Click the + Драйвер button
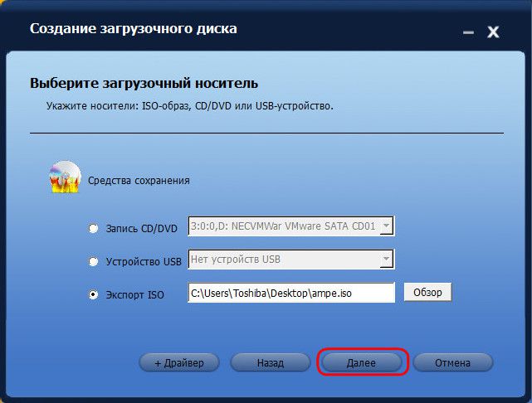 tap(178, 362)
